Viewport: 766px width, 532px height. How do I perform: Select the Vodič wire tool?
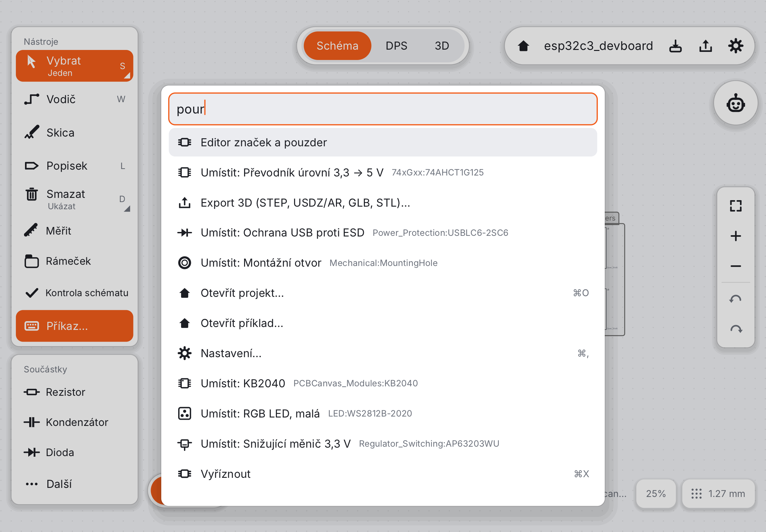tap(74, 99)
